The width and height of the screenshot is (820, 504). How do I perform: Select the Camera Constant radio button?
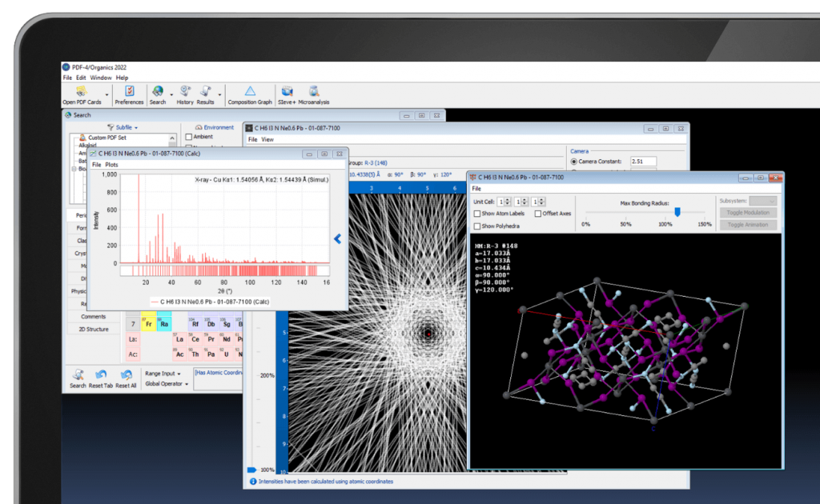coord(573,162)
